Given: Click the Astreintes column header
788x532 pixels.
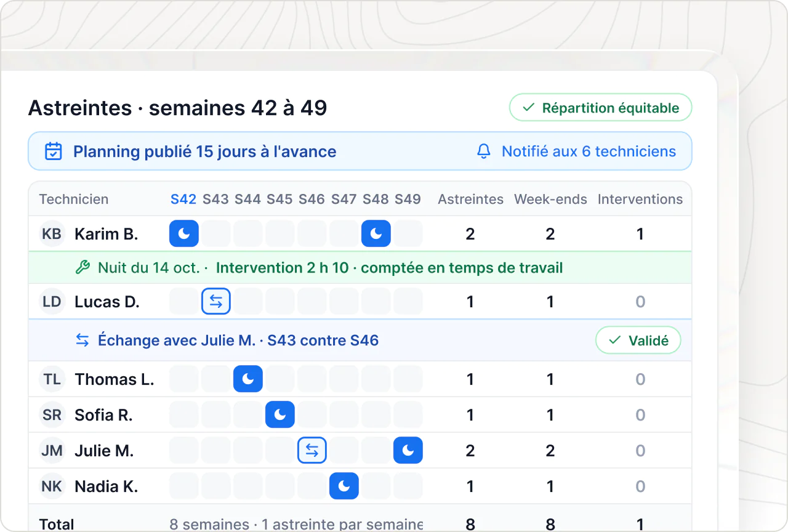Looking at the screenshot, I should (x=470, y=199).
